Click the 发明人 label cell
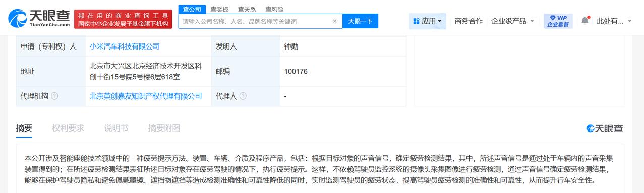 pyautogui.click(x=246, y=46)
